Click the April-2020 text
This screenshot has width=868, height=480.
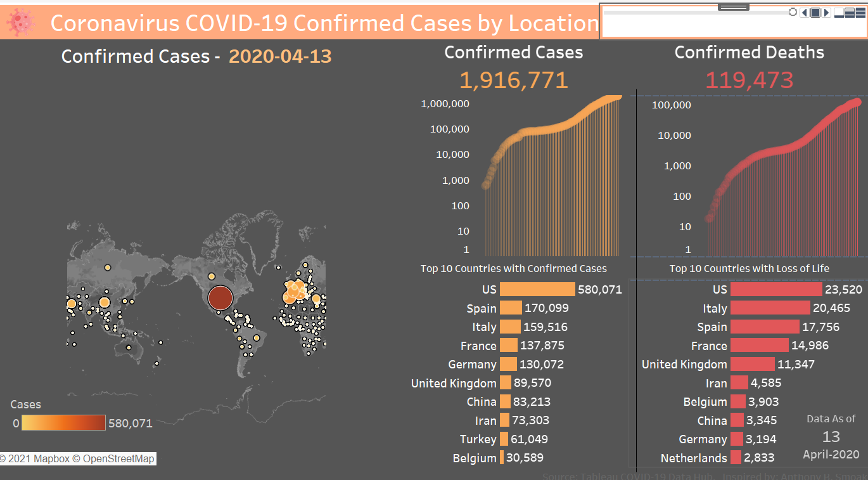tap(831, 454)
